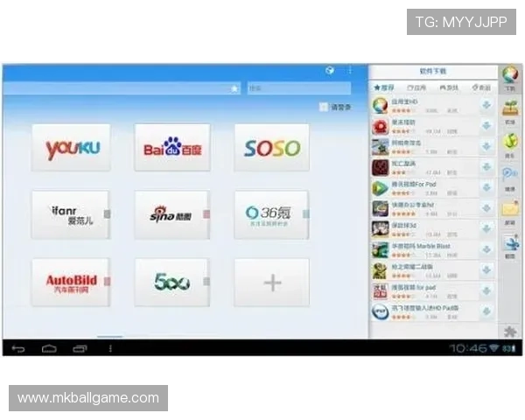525x420 pixels.
Task: Open the recent apps switcher
Action: (80, 348)
